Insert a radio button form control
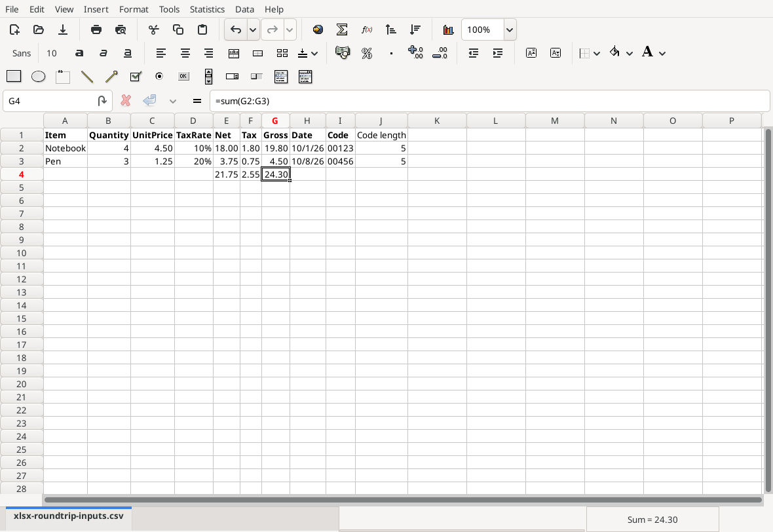This screenshot has height=532, width=773. pos(159,77)
